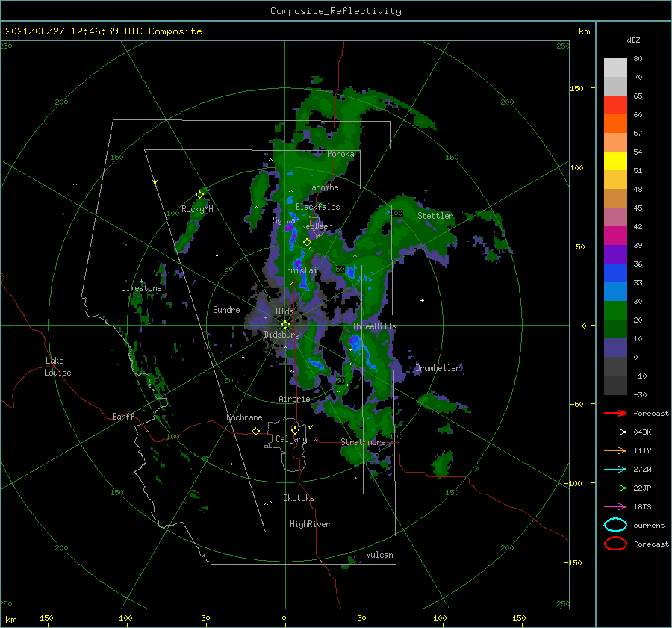Click the 18TS legend label
672x628 pixels.
click(642, 506)
